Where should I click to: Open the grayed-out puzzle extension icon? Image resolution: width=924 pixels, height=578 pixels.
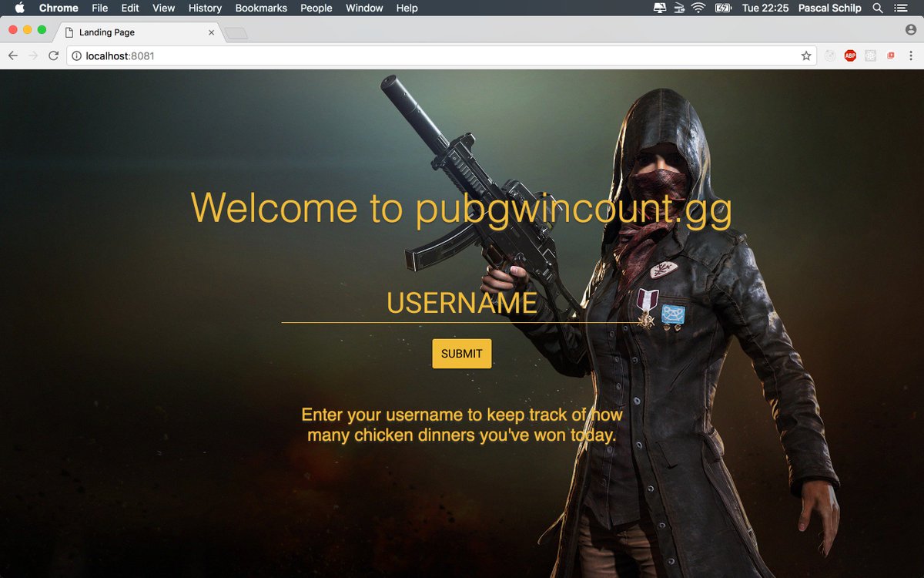tap(870, 55)
